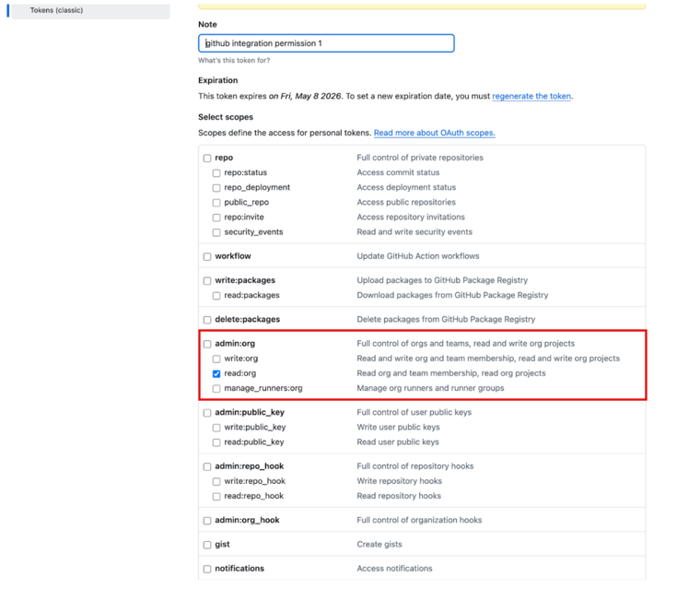
Task: Check the notifications scope checkbox
Action: (x=207, y=569)
